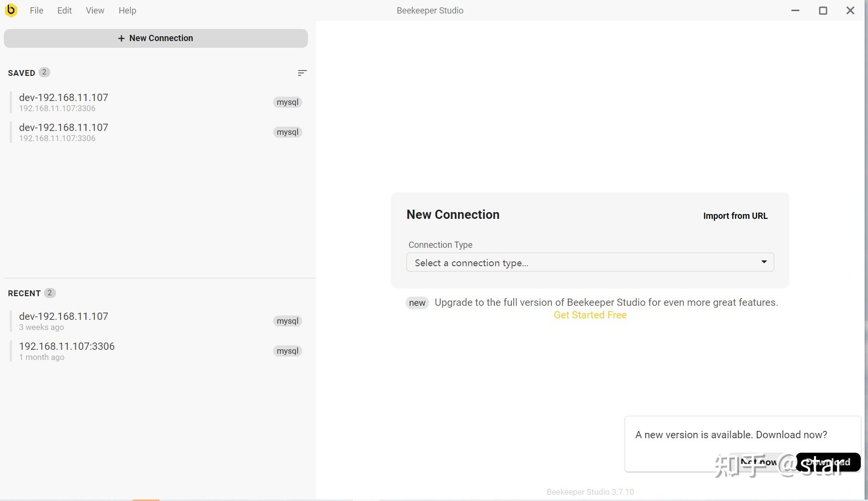Open the File menu

click(x=36, y=11)
